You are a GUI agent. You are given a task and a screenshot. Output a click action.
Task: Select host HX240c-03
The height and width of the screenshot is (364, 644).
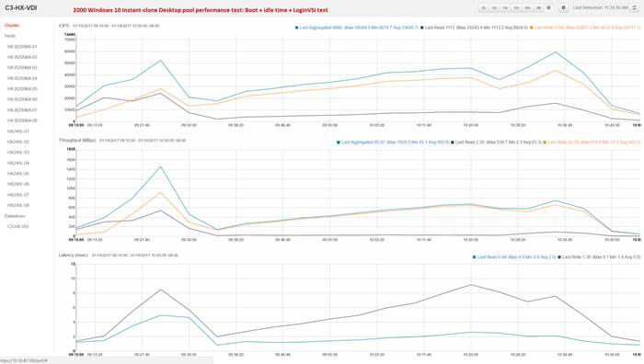click(18, 153)
